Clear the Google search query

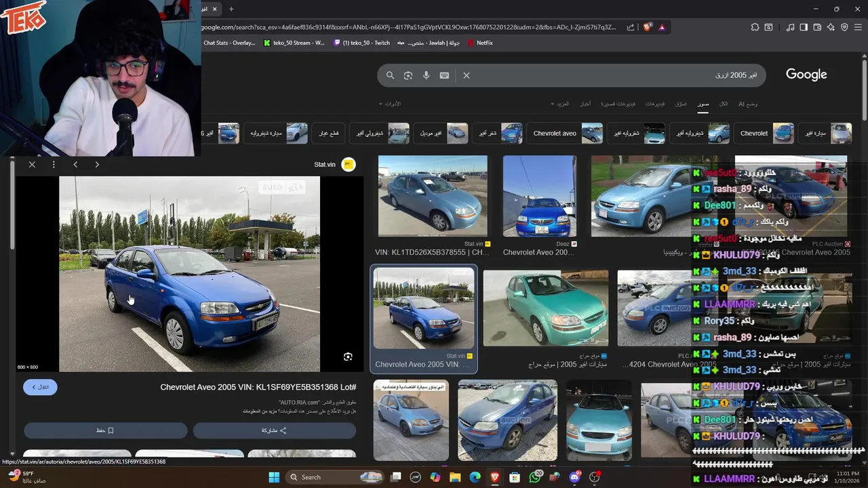[467, 75]
